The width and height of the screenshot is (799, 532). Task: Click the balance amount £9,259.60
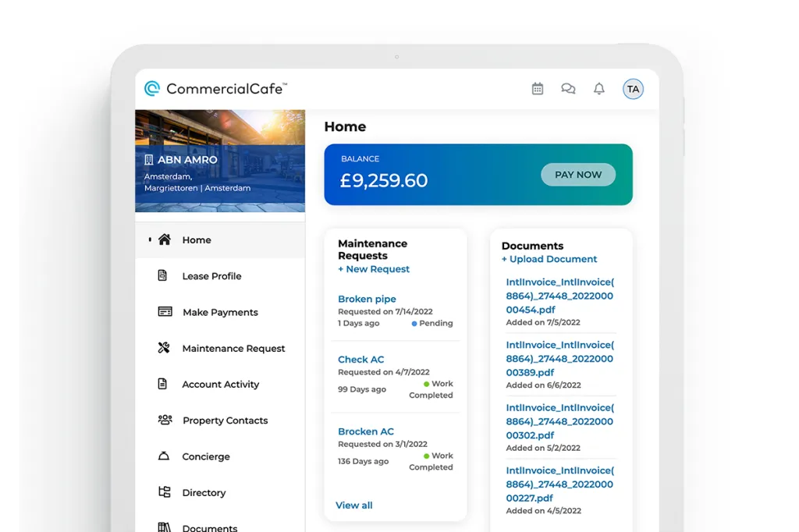pyautogui.click(x=384, y=180)
